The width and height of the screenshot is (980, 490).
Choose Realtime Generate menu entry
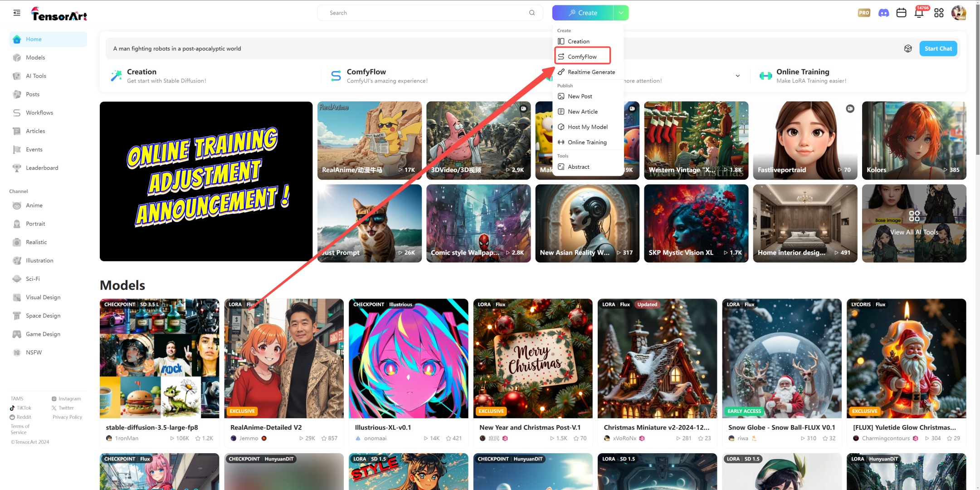(591, 72)
